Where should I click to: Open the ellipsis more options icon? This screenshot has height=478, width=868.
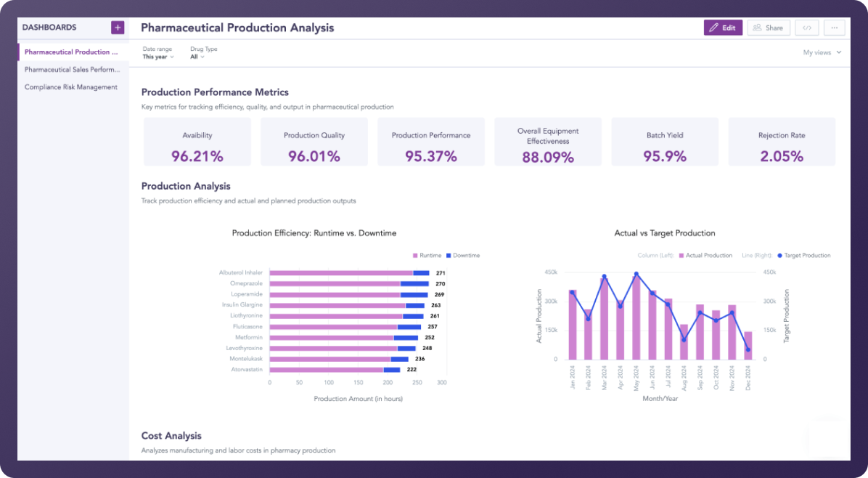(x=834, y=27)
